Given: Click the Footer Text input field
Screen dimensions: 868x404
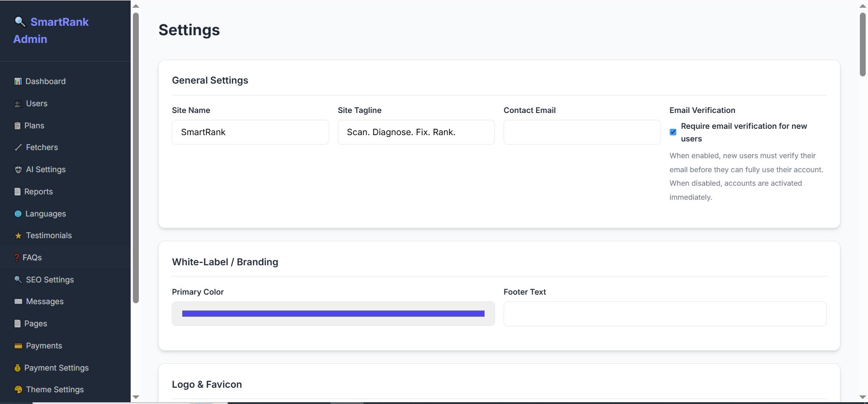Looking at the screenshot, I should pyautogui.click(x=665, y=314).
